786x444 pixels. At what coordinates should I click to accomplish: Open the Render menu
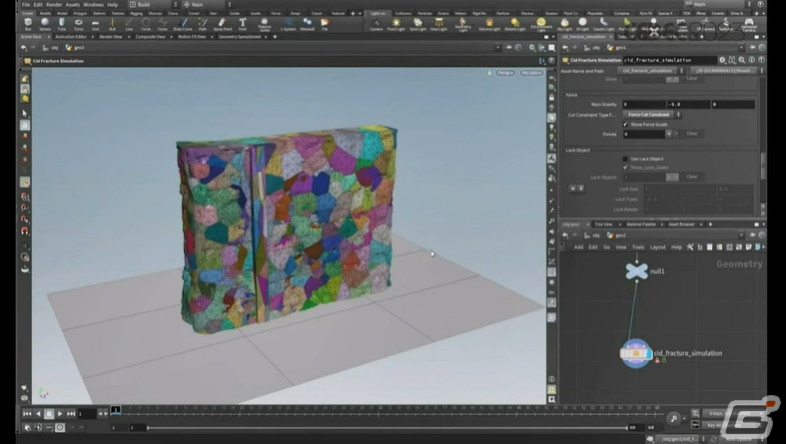(54, 5)
